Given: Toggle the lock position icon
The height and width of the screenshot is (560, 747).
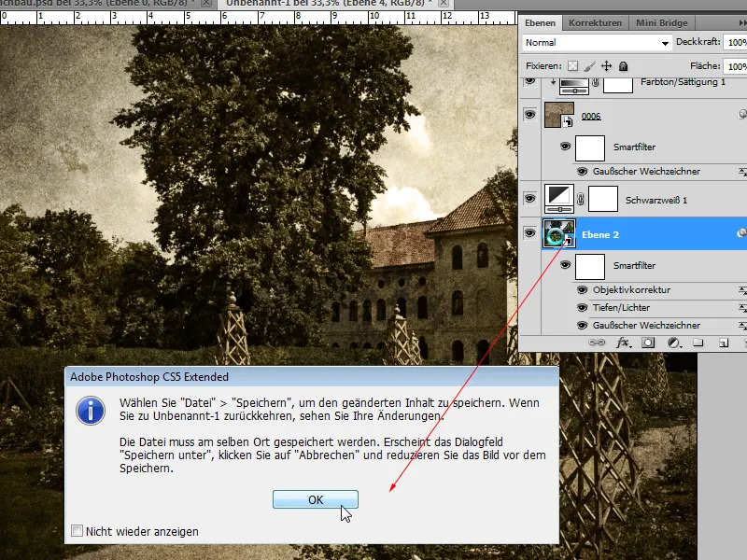Looking at the screenshot, I should (x=606, y=66).
